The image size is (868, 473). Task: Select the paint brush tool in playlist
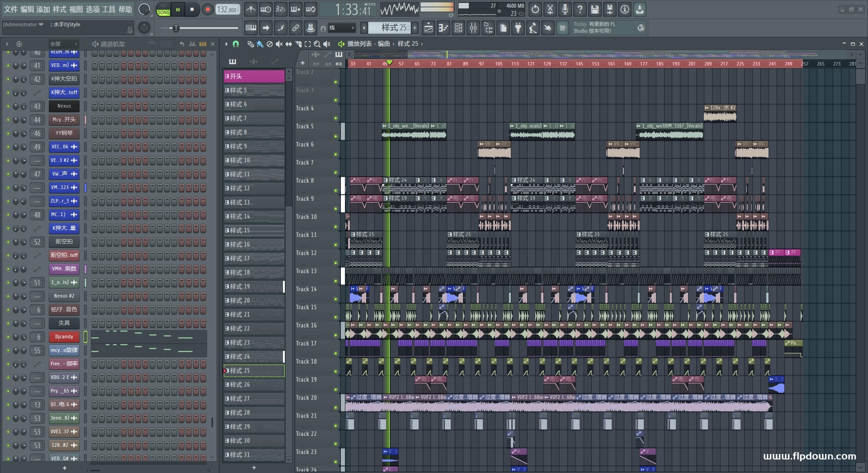pos(260,44)
